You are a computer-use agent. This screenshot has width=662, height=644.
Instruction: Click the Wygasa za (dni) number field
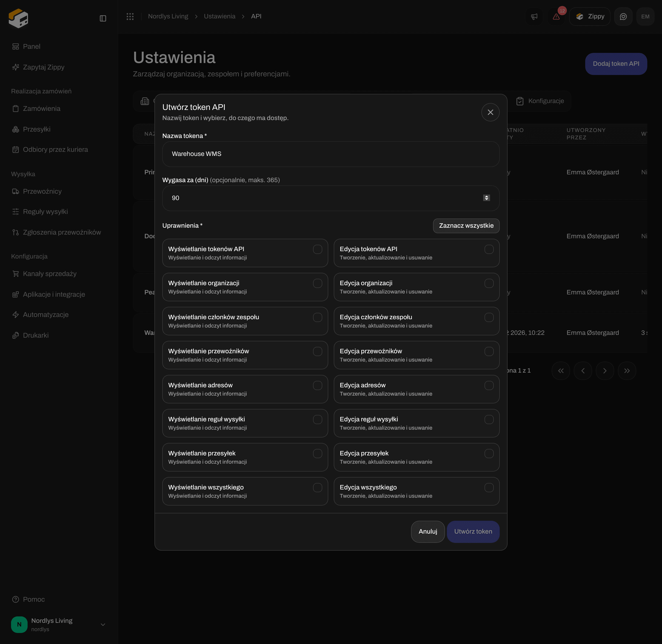(x=331, y=198)
